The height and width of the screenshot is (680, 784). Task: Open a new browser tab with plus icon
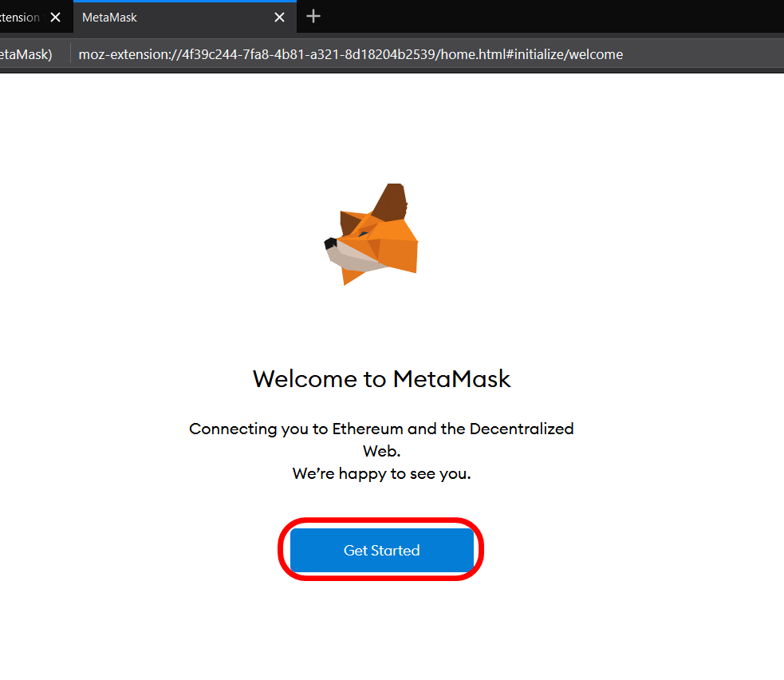coord(313,17)
